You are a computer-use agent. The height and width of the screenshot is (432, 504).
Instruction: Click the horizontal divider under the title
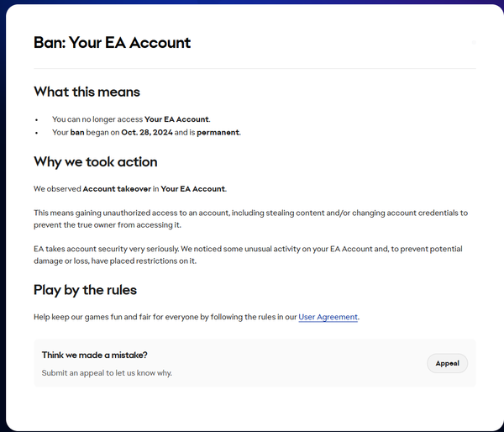click(x=255, y=68)
